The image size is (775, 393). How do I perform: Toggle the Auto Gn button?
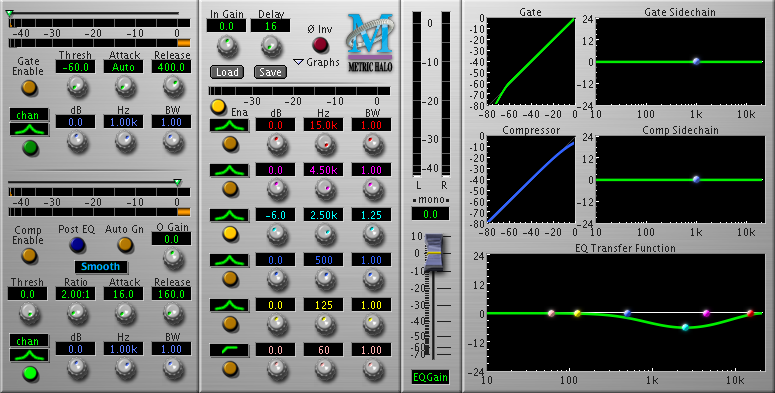click(x=125, y=245)
